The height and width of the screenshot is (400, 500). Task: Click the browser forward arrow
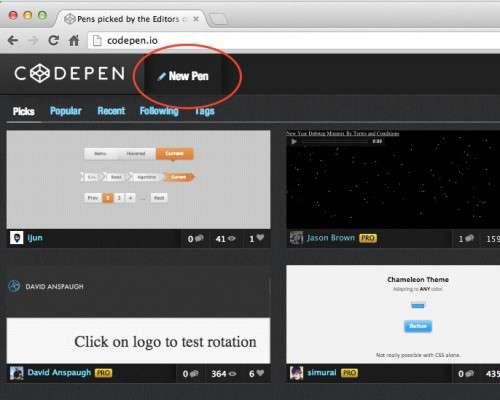[x=33, y=40]
